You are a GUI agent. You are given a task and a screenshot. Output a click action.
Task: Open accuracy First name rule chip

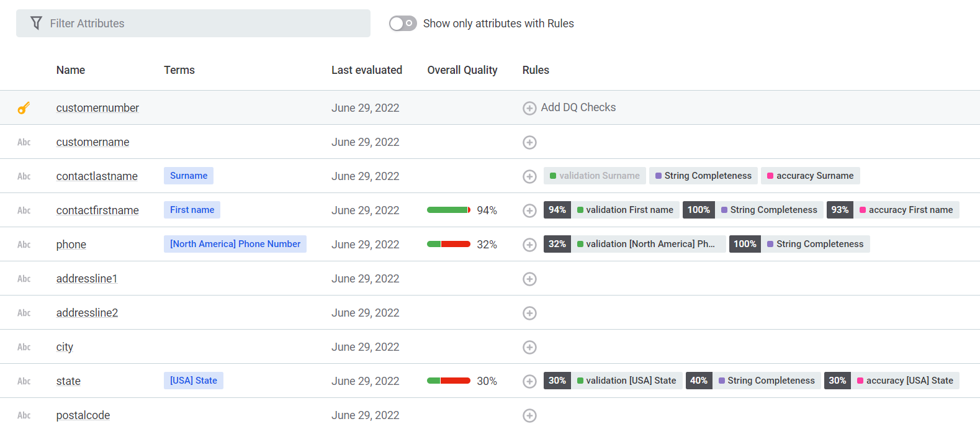coord(910,210)
